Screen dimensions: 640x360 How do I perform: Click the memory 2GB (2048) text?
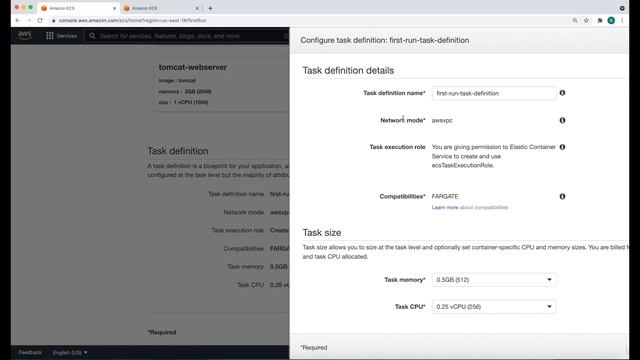[185, 91]
